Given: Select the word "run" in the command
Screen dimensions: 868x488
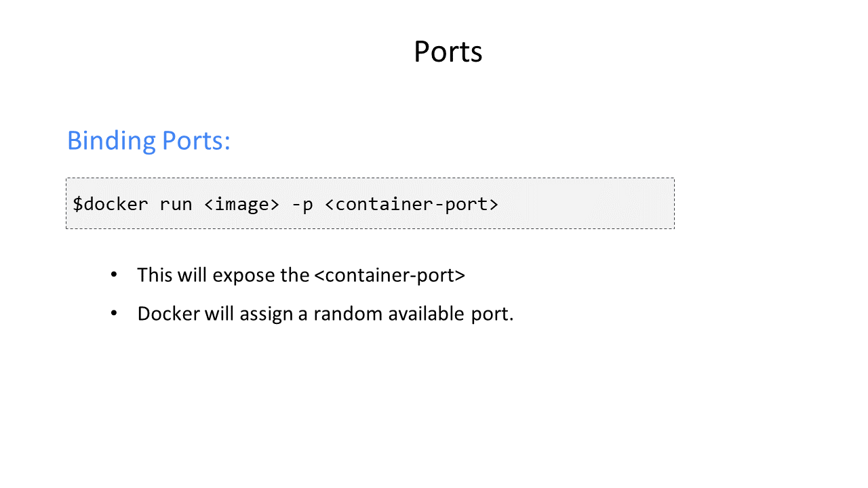Looking at the screenshot, I should coord(176,204).
